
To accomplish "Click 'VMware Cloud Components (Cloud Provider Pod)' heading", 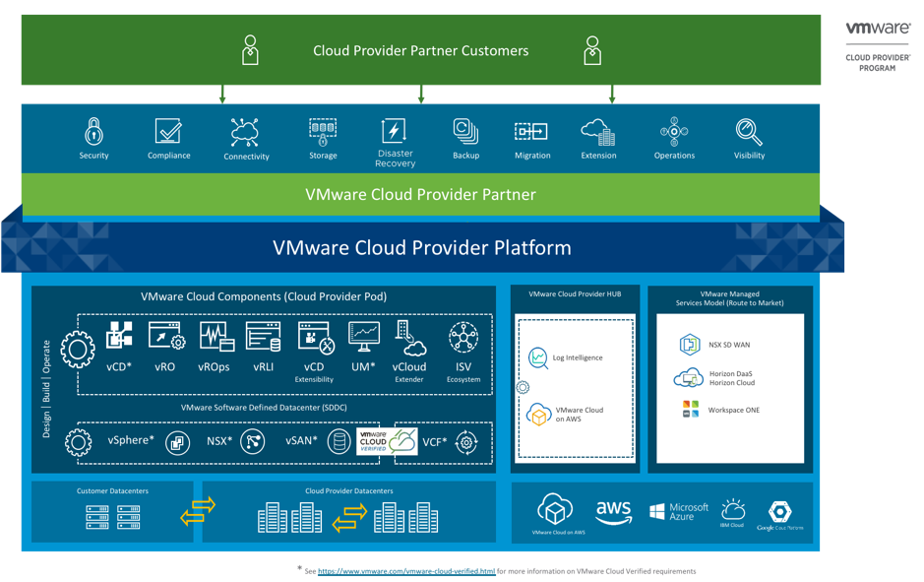I will [x=264, y=296].
